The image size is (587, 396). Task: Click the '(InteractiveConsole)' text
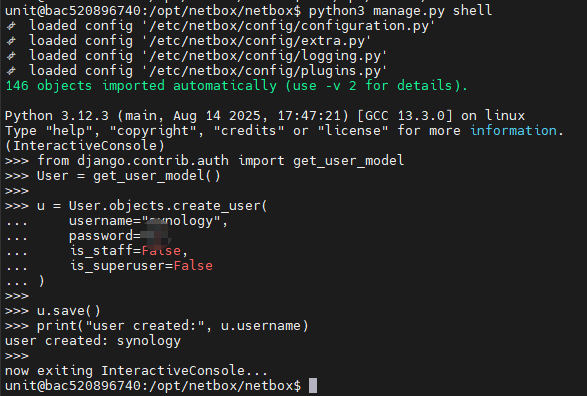pyautogui.click(x=85, y=146)
